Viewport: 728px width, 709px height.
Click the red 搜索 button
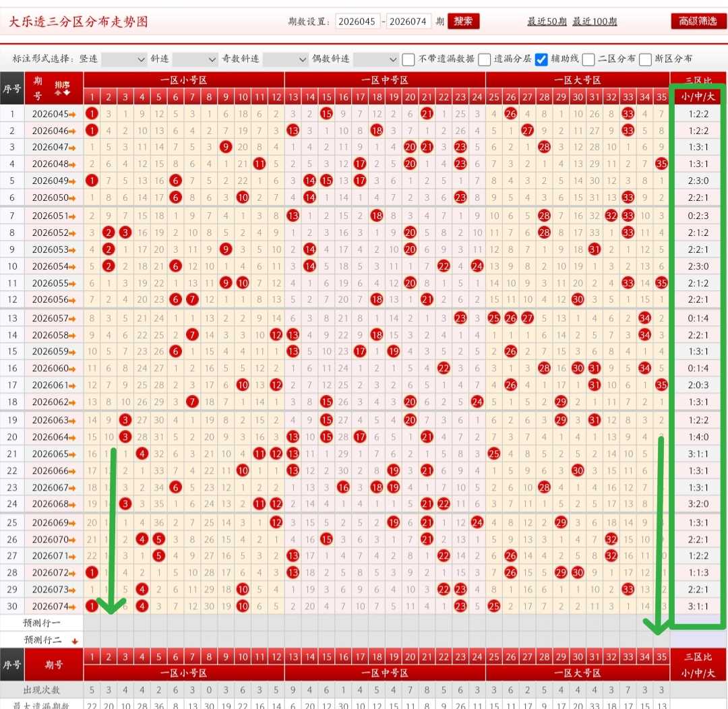(x=463, y=22)
